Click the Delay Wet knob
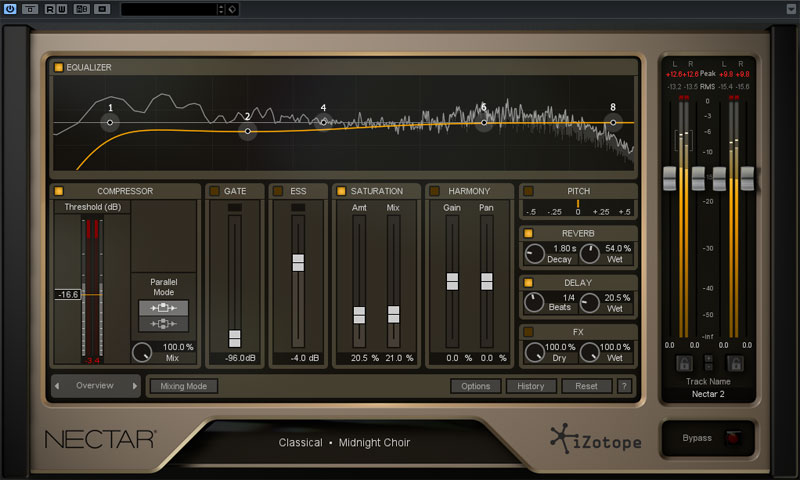Image resolution: width=800 pixels, height=480 pixels. tap(590, 303)
